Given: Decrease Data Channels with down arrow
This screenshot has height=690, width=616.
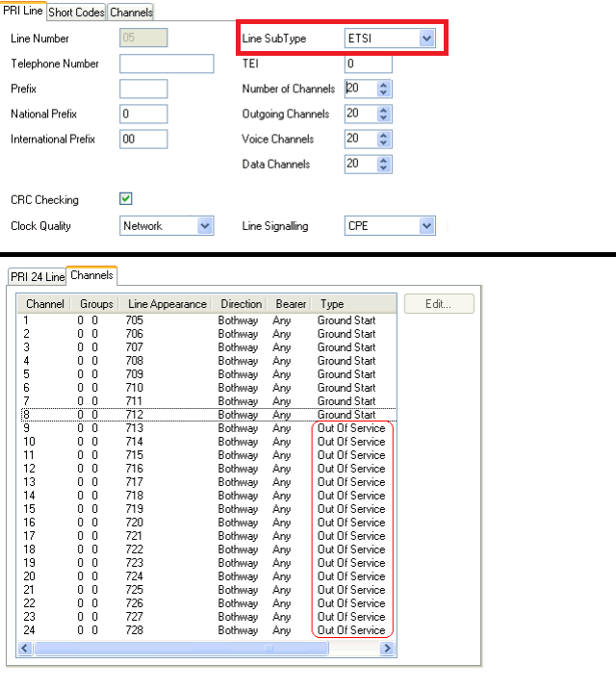Looking at the screenshot, I should 384,167.
